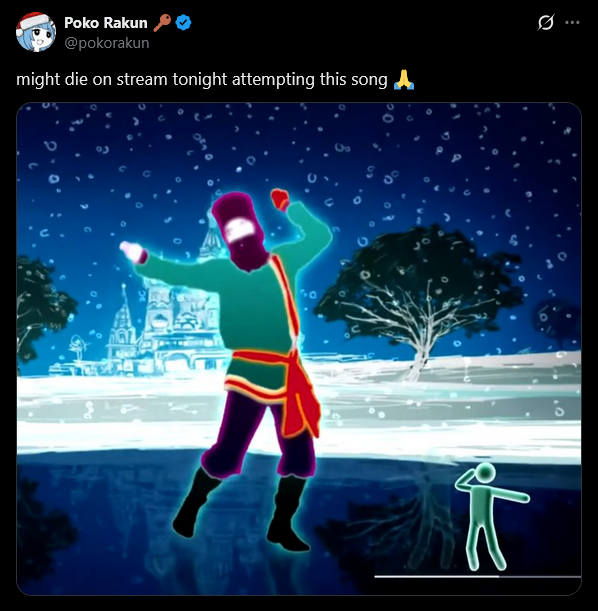Image resolution: width=598 pixels, height=611 pixels.
Task: Click the dancer's outstretched white glove
Action: pyautogui.click(x=133, y=251)
